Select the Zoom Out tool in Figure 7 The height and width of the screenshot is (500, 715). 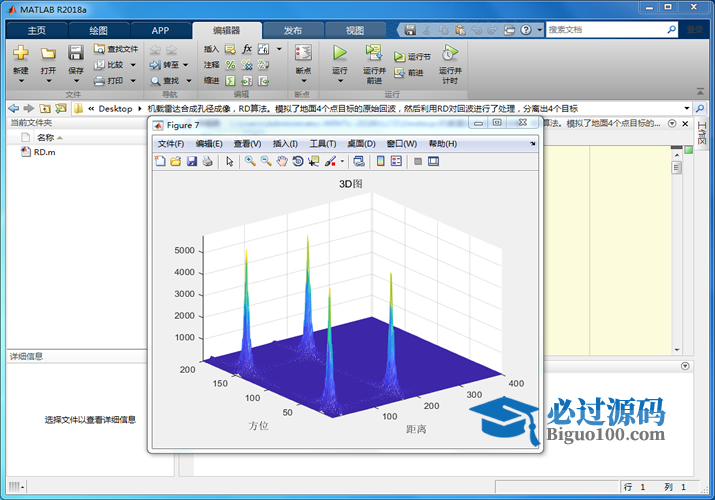tap(266, 161)
